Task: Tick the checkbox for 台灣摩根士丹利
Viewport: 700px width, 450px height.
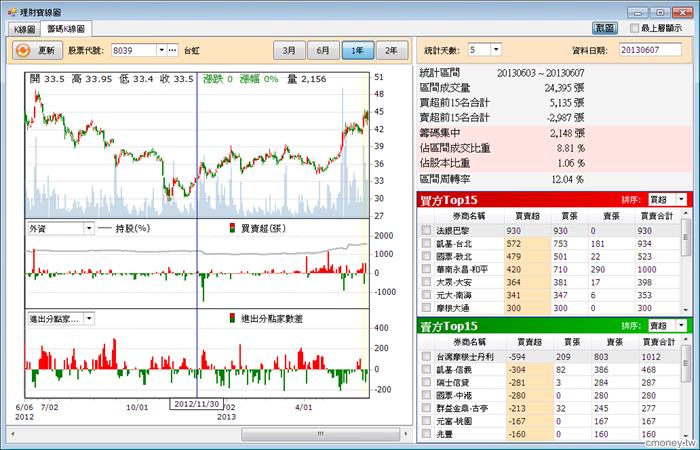Action: click(x=427, y=356)
